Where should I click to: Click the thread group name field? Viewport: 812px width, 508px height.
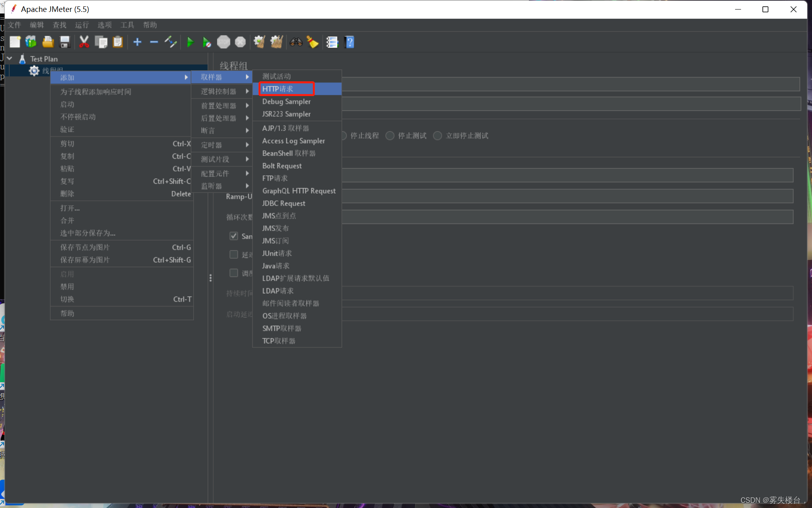coord(571,84)
